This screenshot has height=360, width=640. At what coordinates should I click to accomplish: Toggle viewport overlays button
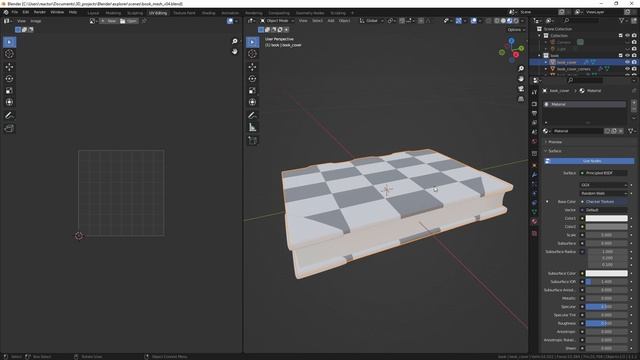[x=473, y=21]
